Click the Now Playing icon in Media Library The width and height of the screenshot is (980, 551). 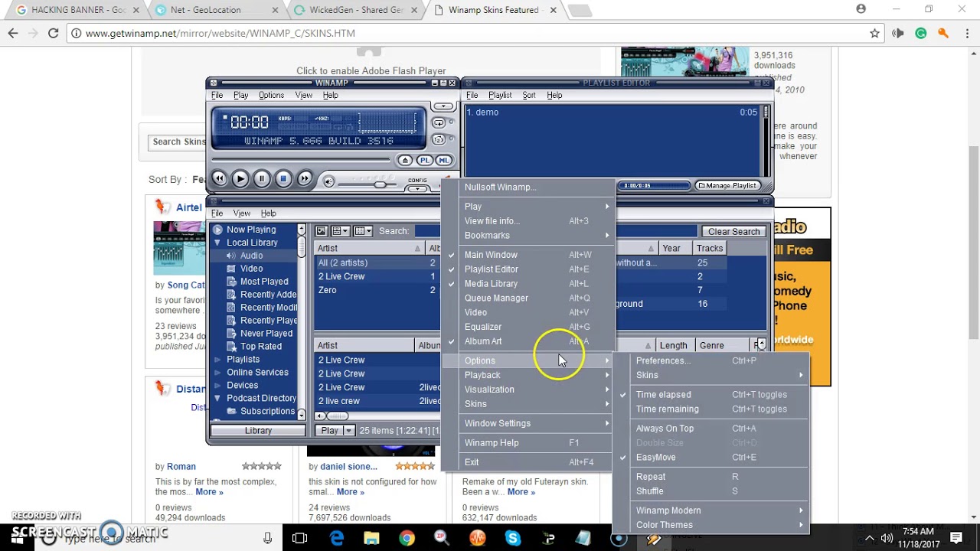pyautogui.click(x=217, y=230)
